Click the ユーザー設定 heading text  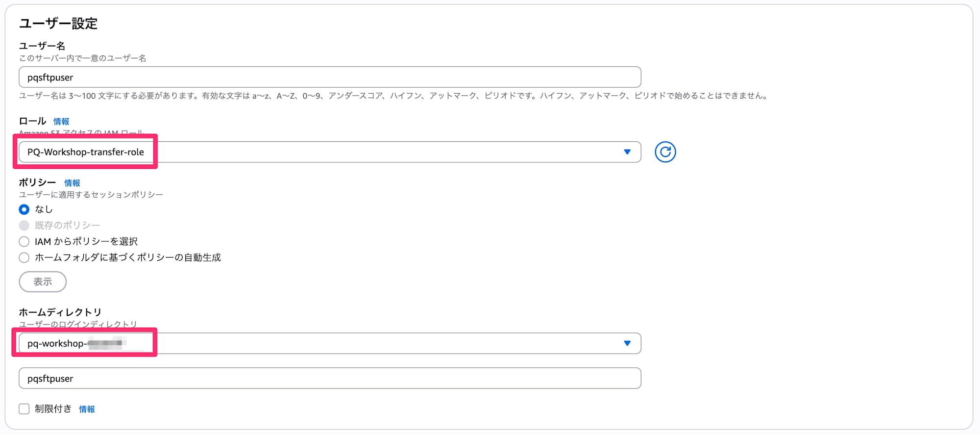(x=58, y=24)
